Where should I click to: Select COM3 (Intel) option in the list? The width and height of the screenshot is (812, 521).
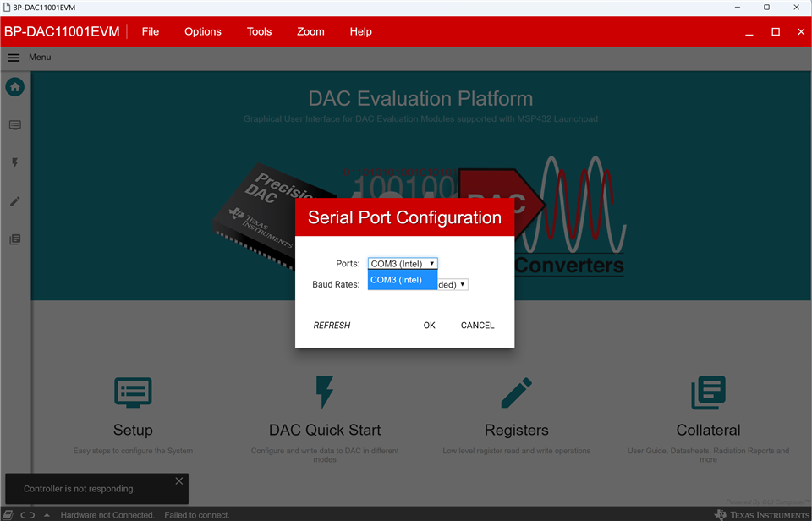(x=403, y=280)
